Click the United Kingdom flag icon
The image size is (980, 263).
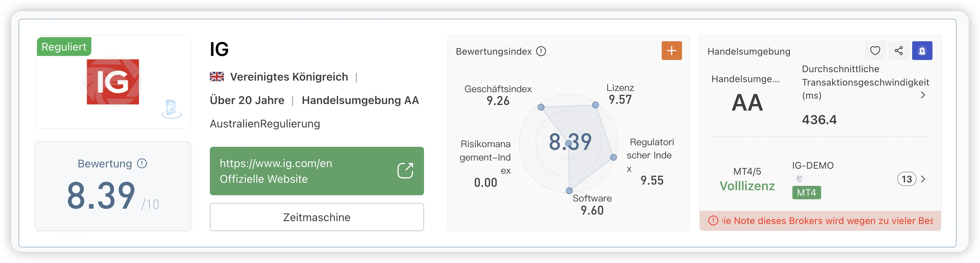[x=217, y=77]
